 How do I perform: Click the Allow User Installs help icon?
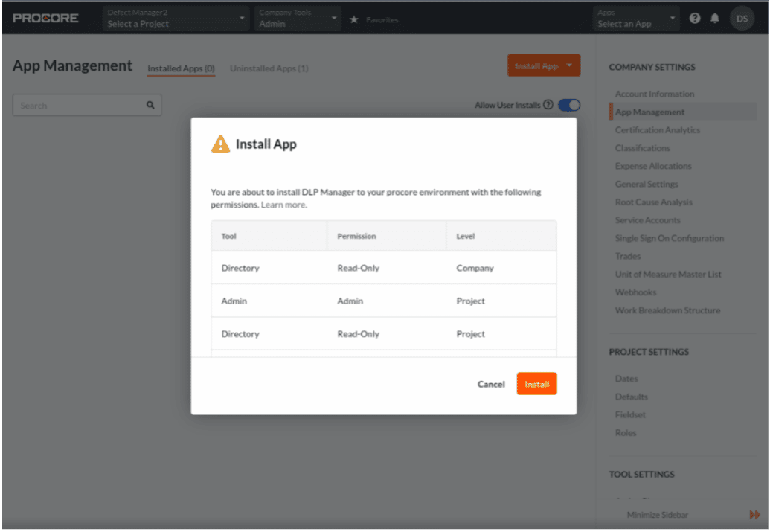pos(548,105)
